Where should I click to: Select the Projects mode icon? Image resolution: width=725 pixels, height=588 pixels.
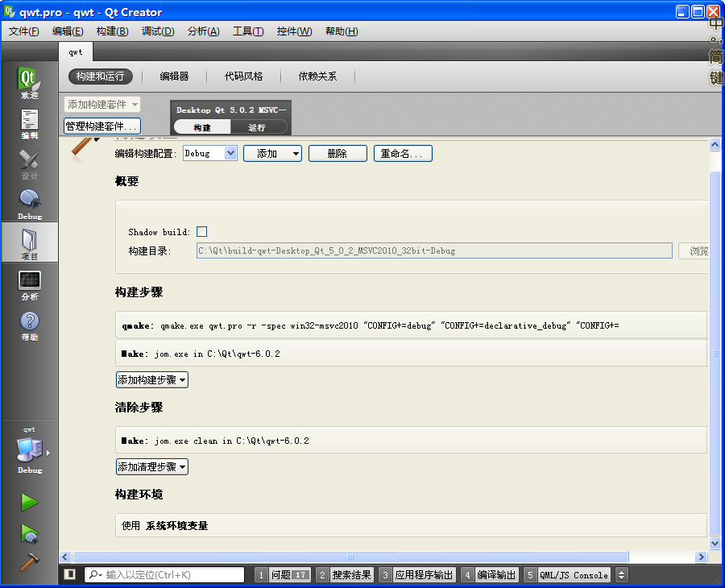(x=30, y=244)
